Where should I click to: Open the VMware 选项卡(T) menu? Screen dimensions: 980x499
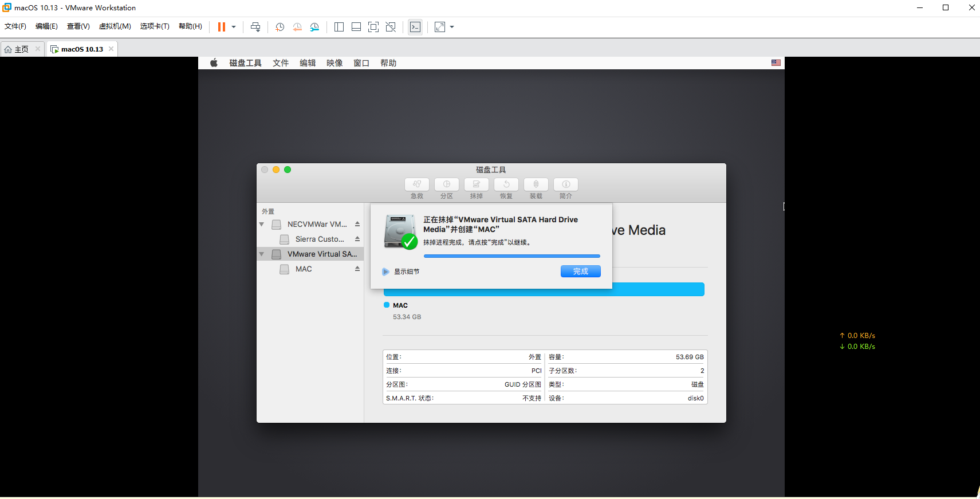click(155, 26)
